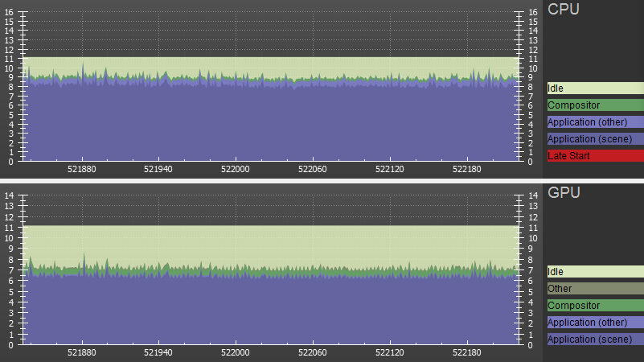The height and width of the screenshot is (362, 644).
Task: Select the Compositor legend entry under GPU
Action: [x=595, y=306]
